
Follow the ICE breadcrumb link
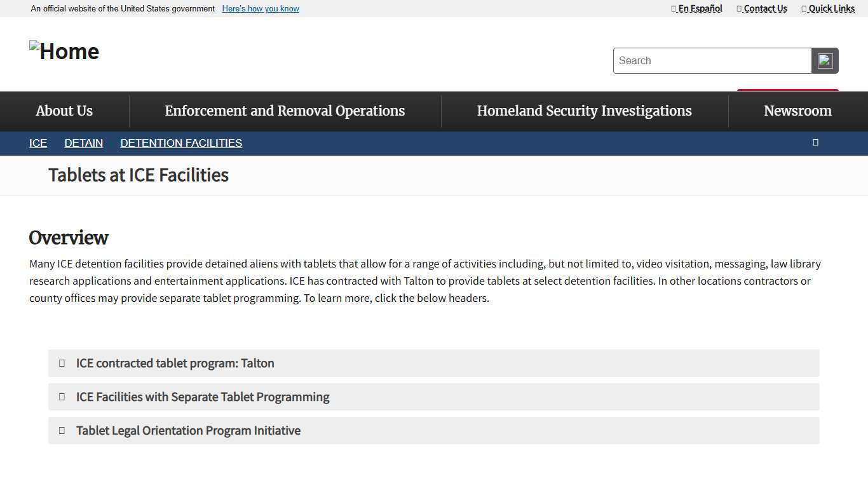(x=38, y=143)
